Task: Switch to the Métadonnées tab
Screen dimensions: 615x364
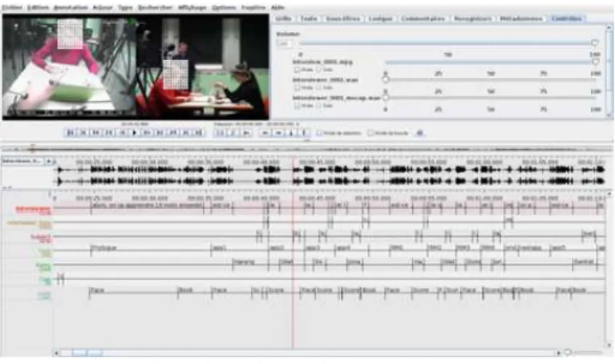Action: (521, 18)
